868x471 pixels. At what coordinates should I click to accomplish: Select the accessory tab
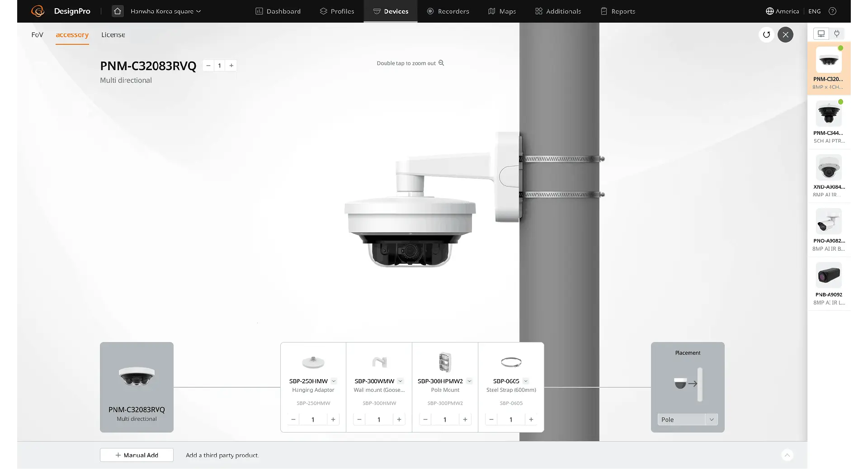pos(72,35)
